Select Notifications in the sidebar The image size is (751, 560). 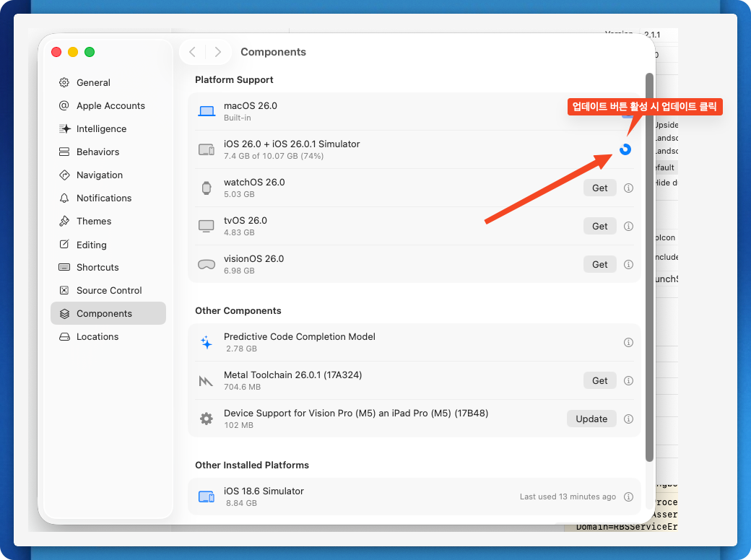pos(108,198)
